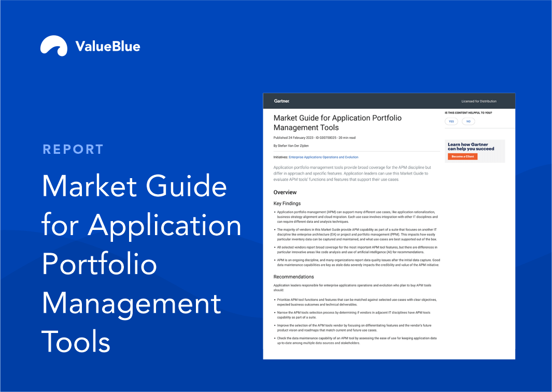Expand the Key Findings section
The image size is (552, 392).
[288, 203]
